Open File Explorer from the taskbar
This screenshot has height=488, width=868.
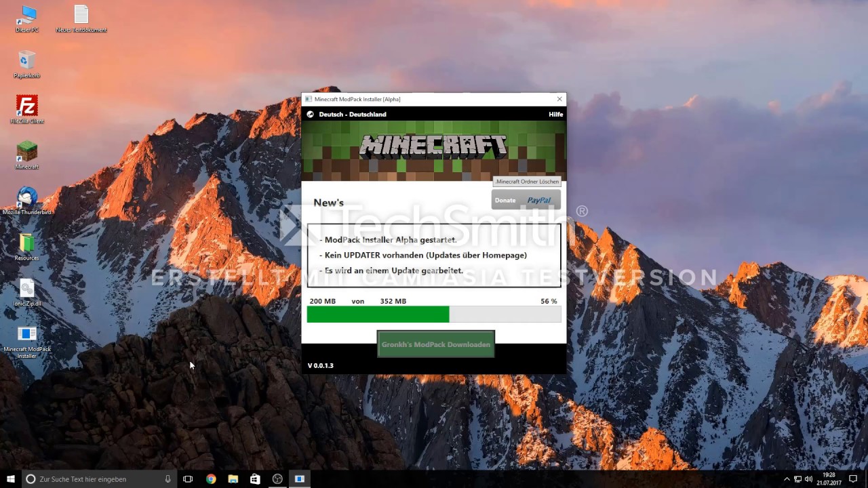coord(233,479)
